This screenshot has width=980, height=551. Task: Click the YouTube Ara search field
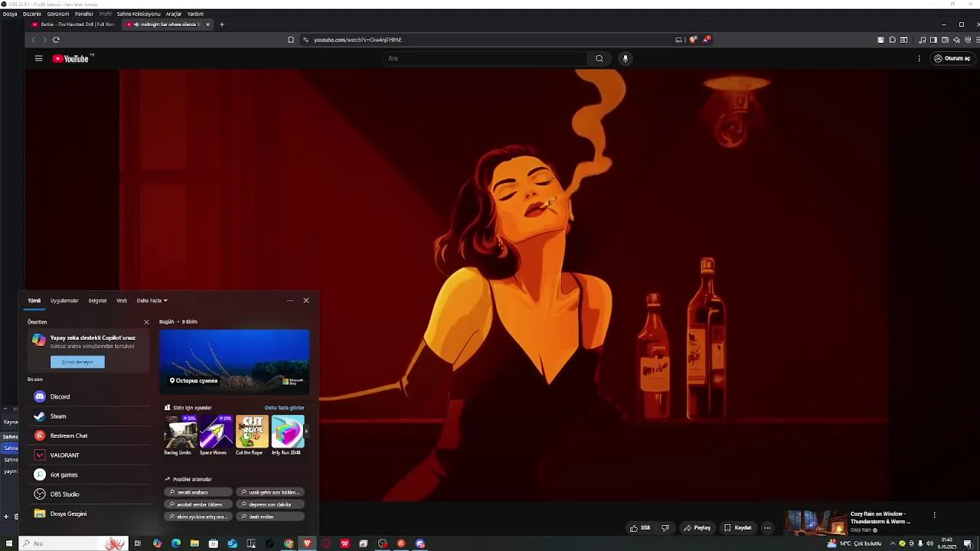[485, 58]
